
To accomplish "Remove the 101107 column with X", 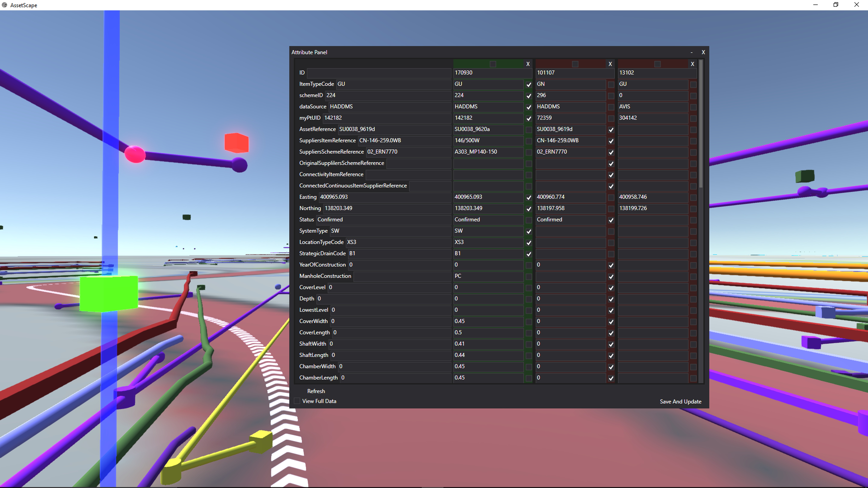I will [610, 64].
